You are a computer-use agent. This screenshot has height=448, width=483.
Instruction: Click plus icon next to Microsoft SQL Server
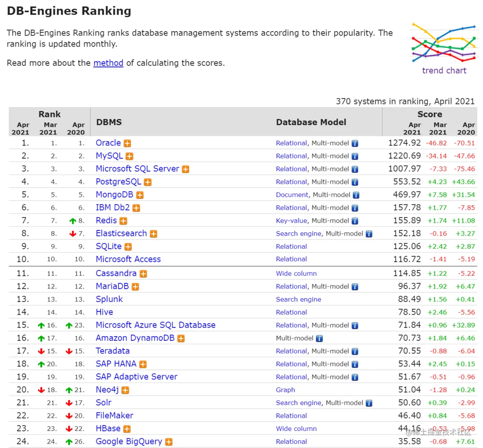[185, 169]
